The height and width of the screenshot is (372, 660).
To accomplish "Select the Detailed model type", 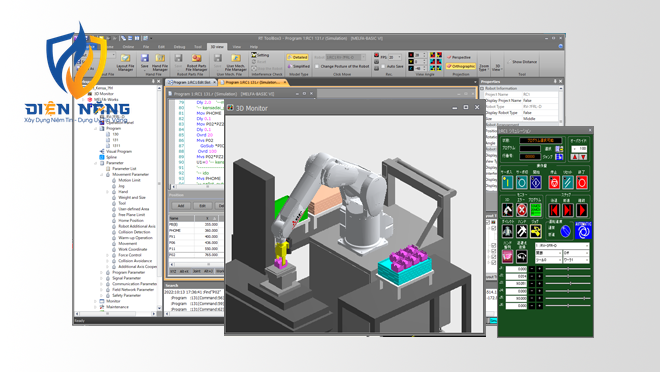I will 298,57.
